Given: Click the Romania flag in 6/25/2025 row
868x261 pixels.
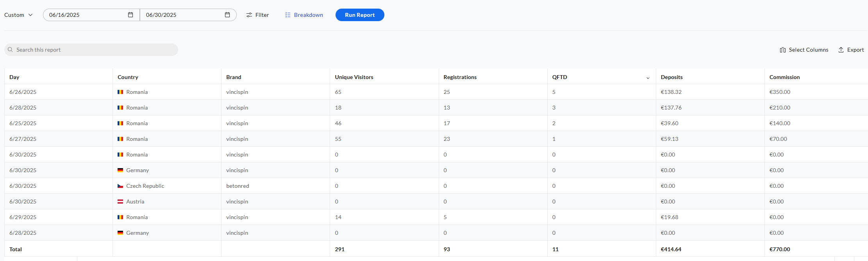Looking at the screenshot, I should click(120, 123).
